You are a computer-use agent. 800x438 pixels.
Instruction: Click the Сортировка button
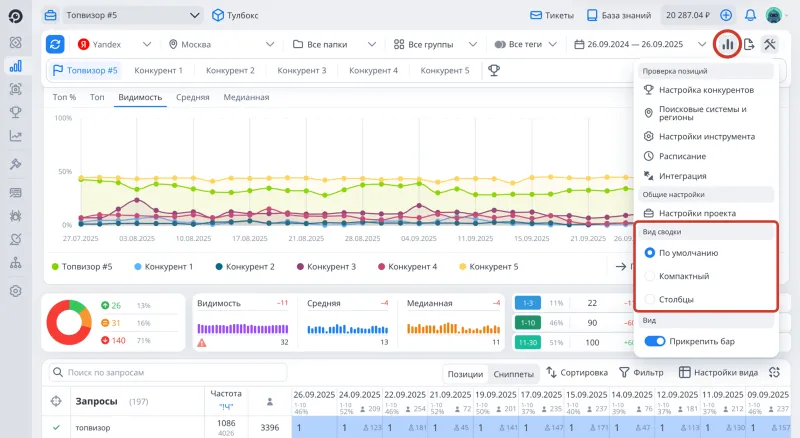[576, 372]
